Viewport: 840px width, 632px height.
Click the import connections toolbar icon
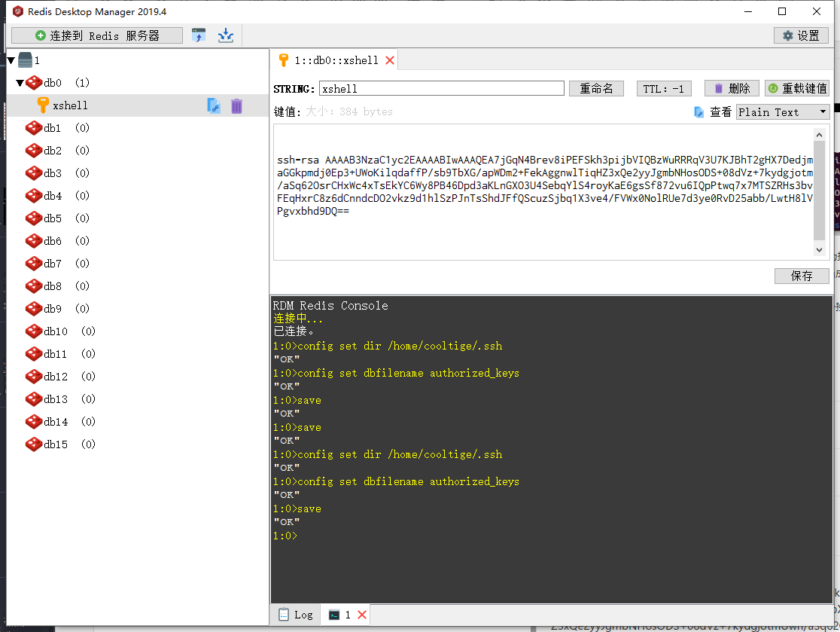point(226,35)
